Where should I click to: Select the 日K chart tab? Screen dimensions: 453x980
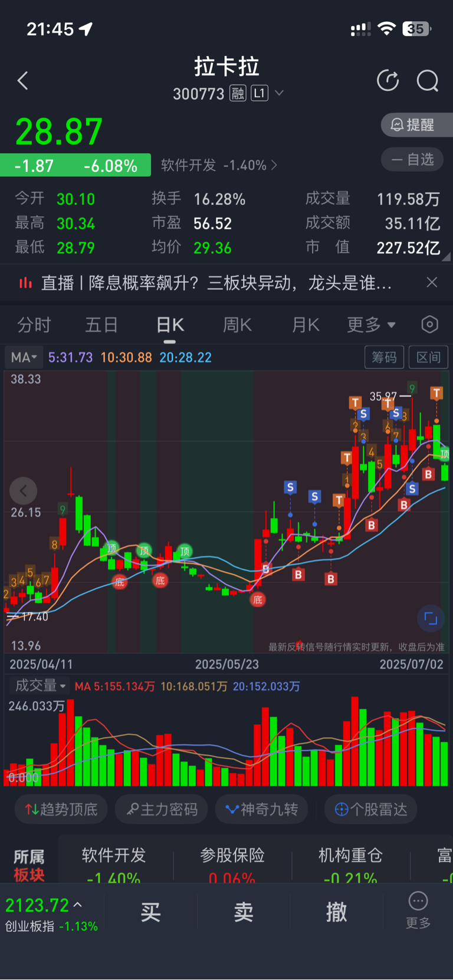tap(170, 325)
